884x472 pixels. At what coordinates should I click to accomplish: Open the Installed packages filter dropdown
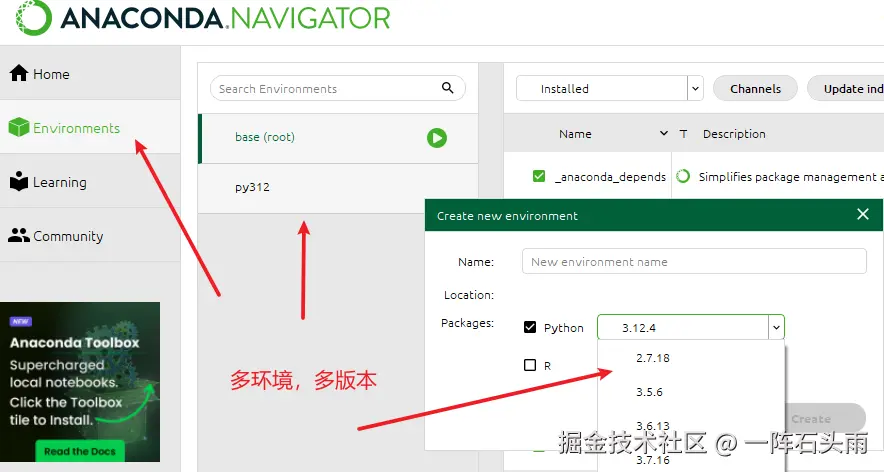(609, 89)
